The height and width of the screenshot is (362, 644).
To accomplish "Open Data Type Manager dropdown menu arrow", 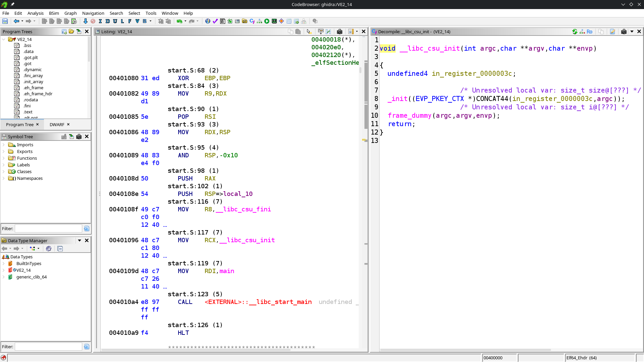I will (80, 241).
